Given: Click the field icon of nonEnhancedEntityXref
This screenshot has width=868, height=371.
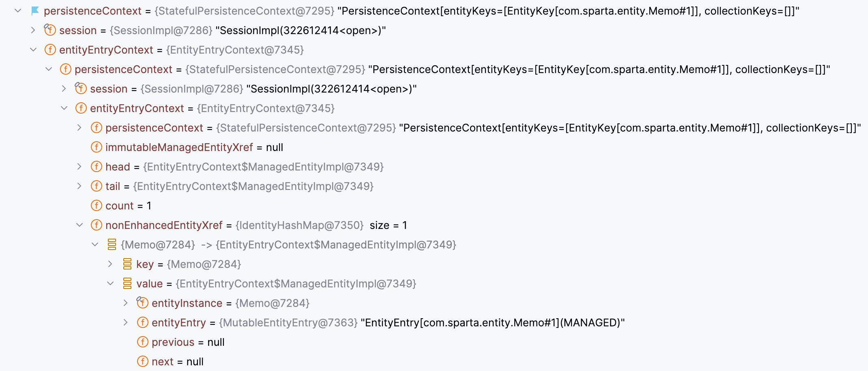Looking at the screenshot, I should 97,225.
